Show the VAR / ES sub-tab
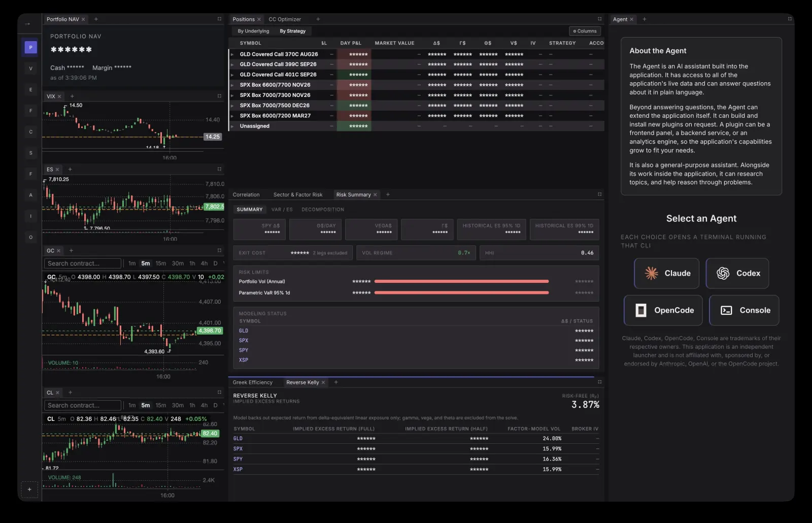The width and height of the screenshot is (812, 523). click(x=282, y=209)
